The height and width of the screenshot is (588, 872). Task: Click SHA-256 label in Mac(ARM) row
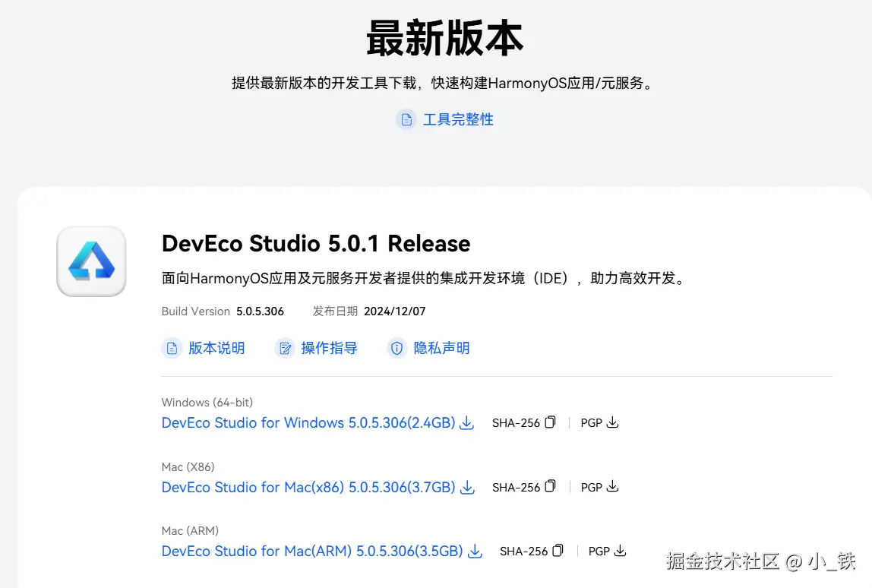click(524, 552)
